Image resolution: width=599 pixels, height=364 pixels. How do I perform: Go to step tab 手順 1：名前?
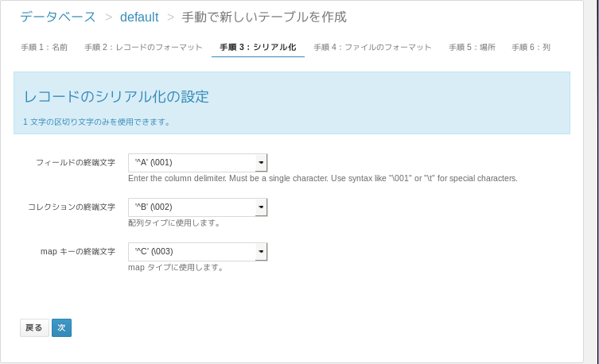[x=45, y=48]
